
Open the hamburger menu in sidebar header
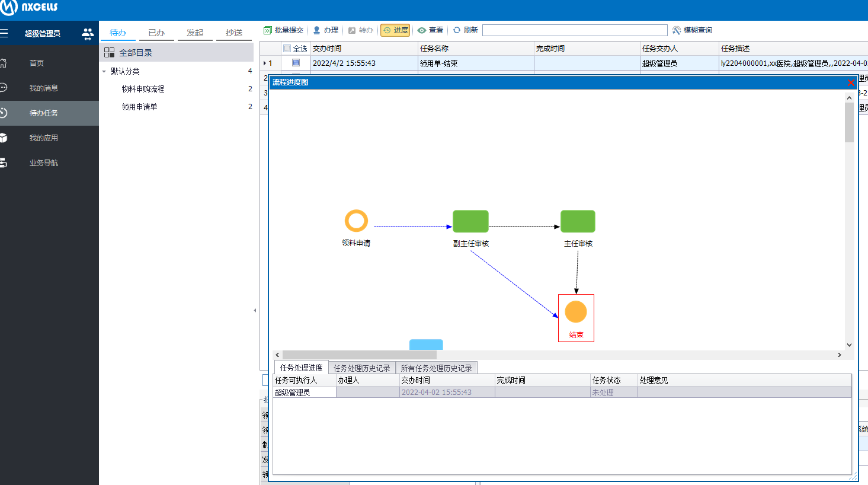coord(4,34)
